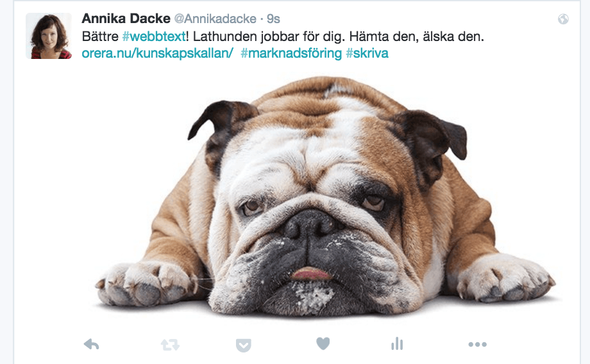
Task: Open the more options ellipsis menu
Action: pos(478,344)
